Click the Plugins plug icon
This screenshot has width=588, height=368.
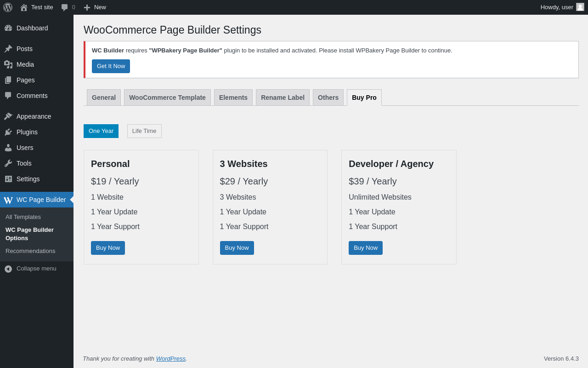point(8,132)
